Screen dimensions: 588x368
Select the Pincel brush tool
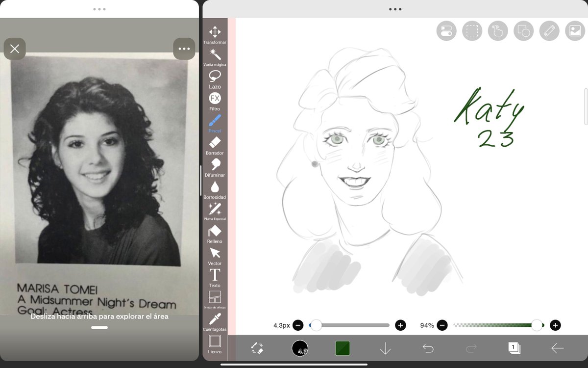215,124
